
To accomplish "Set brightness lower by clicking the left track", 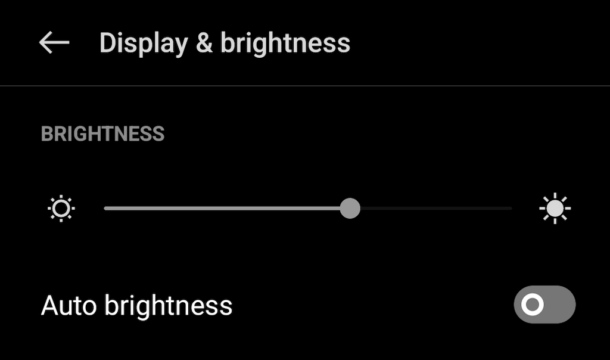I will pyautogui.click(x=222, y=209).
